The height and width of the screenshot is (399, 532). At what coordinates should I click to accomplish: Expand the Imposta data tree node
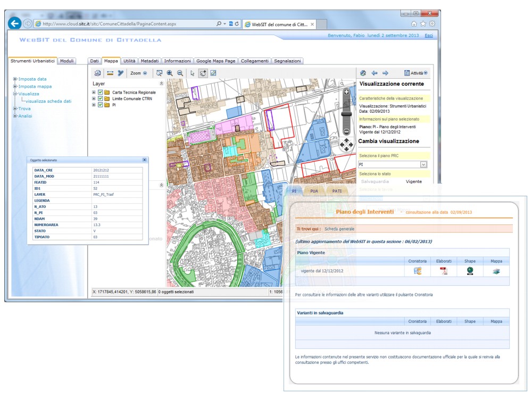coord(15,79)
